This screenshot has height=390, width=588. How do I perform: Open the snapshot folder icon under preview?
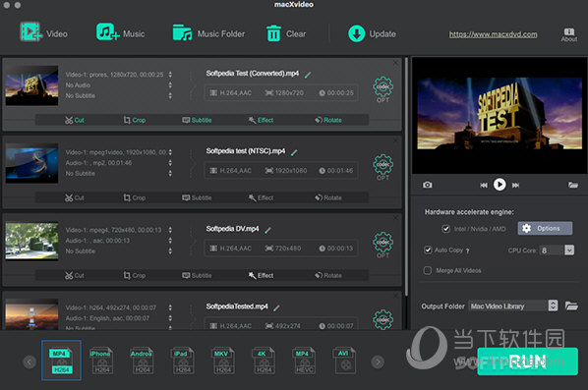click(x=572, y=185)
